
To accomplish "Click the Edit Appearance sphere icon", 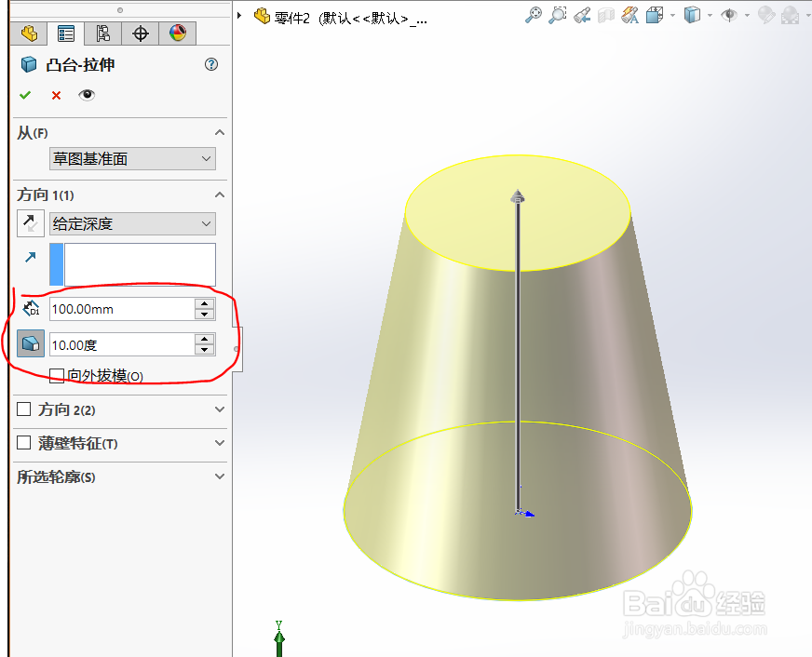I will (x=766, y=15).
